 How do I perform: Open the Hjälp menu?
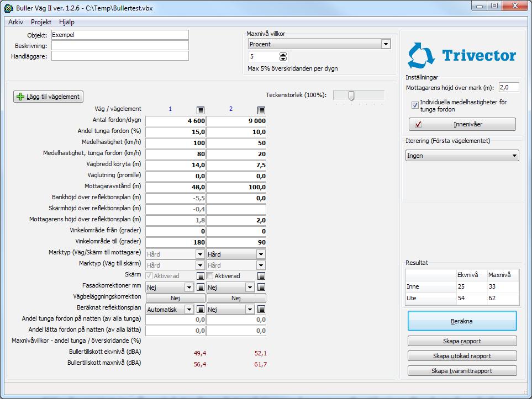point(66,22)
